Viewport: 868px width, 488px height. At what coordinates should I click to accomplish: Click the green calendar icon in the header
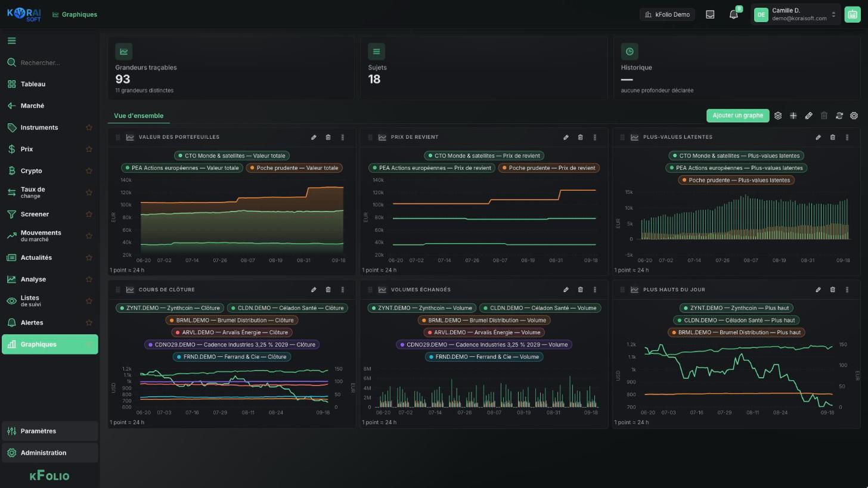(x=852, y=14)
